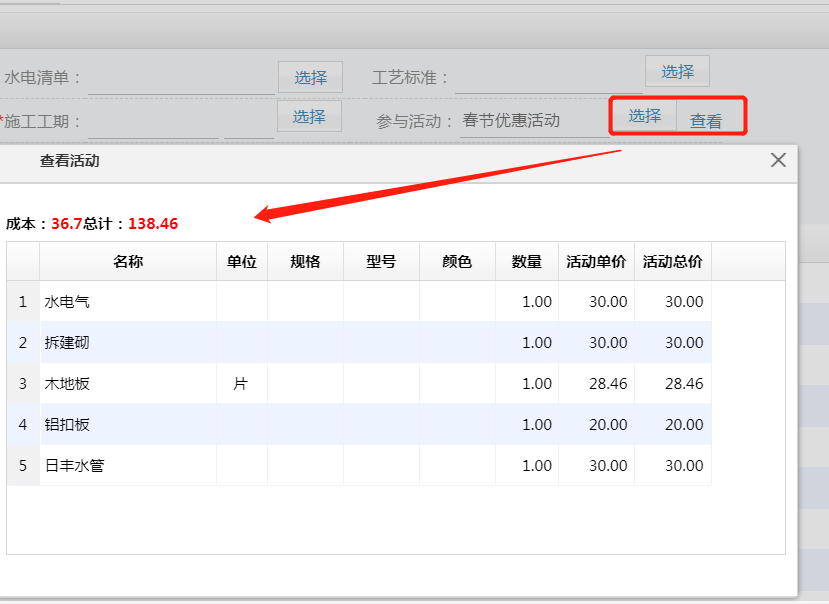Click the 参与活动 field showing 春节优惠活动
The width and height of the screenshot is (829, 604).
[530, 121]
